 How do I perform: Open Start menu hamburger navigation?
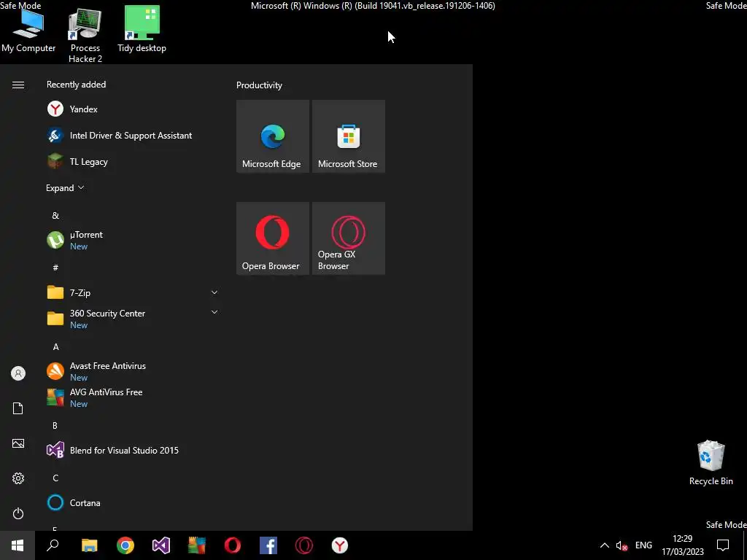coord(18,85)
